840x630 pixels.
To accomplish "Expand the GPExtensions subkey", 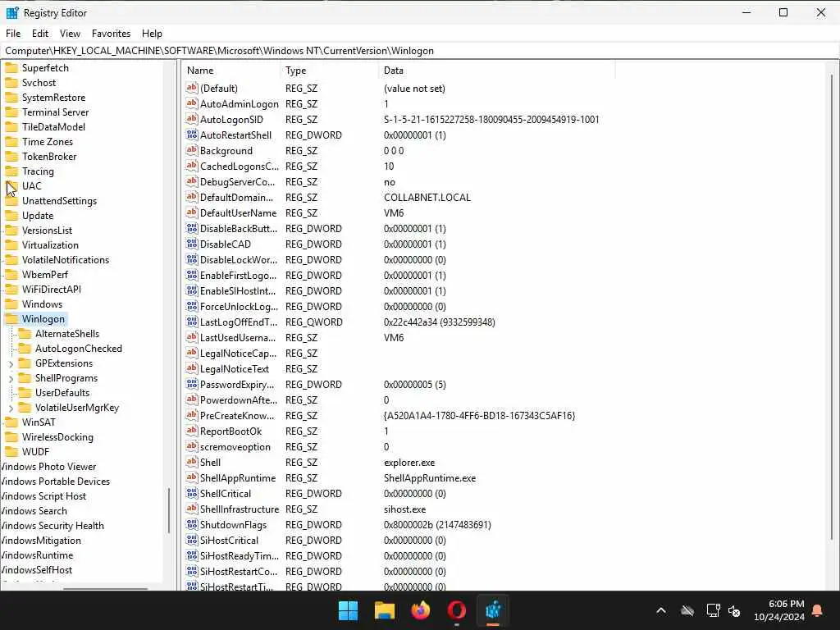I will pos(11,363).
